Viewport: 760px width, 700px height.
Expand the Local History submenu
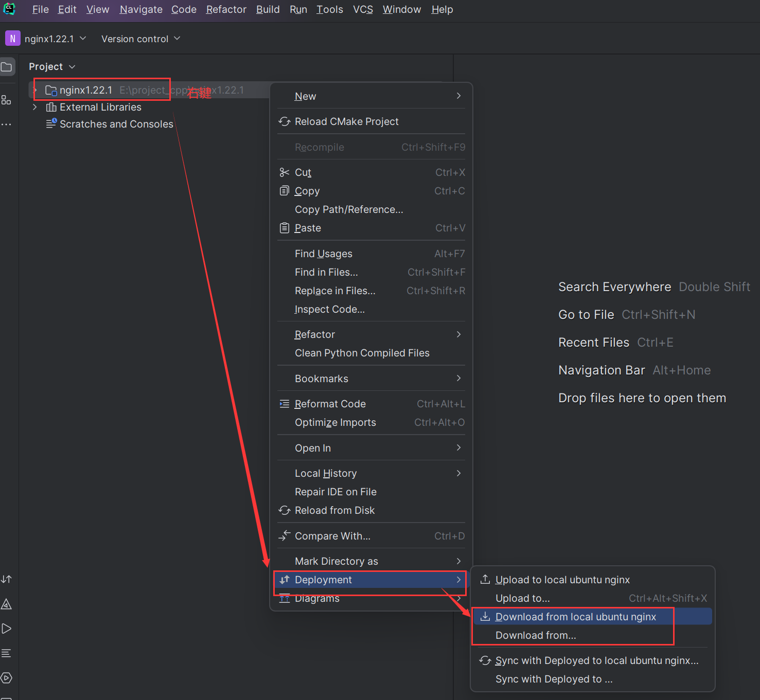[458, 473]
